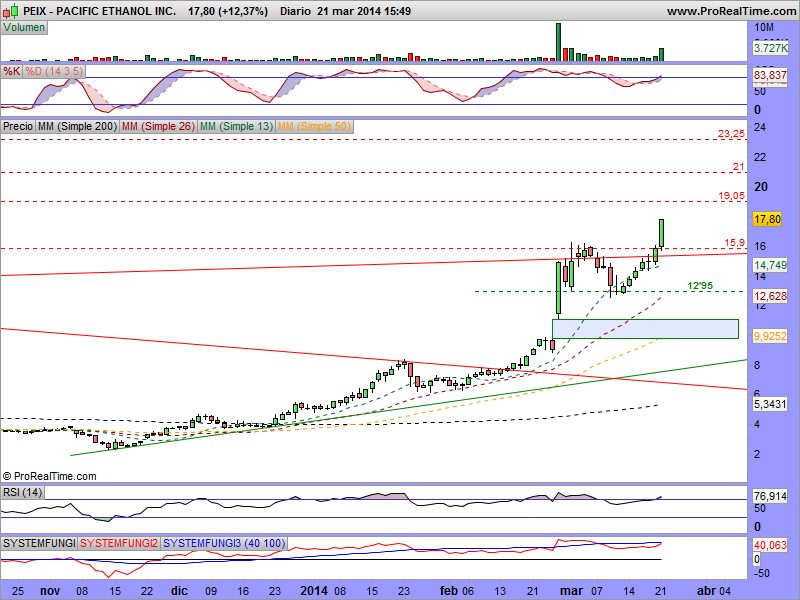Click the 83,837 stochastic value tag
Viewport: 800px width, 600px height.
click(770, 76)
